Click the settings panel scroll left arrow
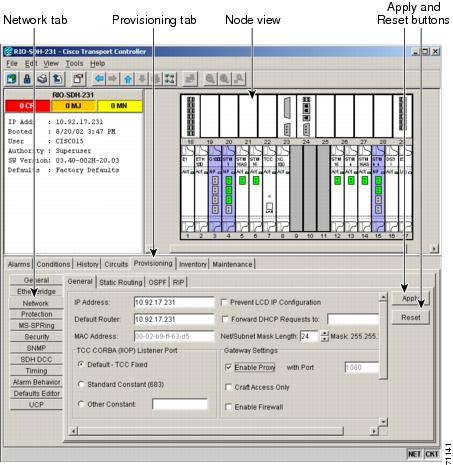Screen dimensions: 453x465 [x=73, y=431]
